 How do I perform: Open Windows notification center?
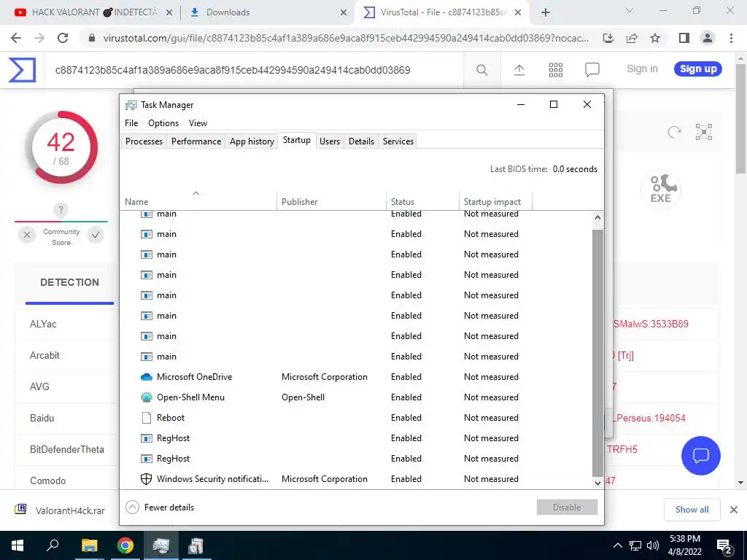click(724, 545)
